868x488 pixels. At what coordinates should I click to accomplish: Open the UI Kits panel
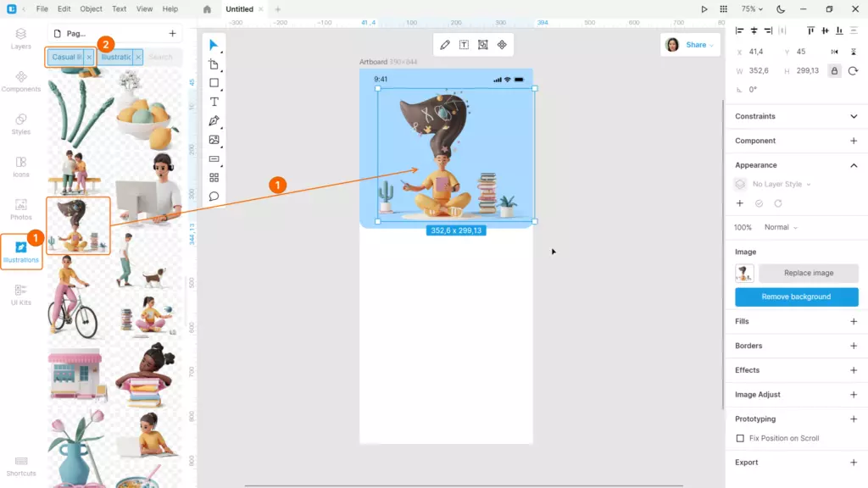[21, 294]
